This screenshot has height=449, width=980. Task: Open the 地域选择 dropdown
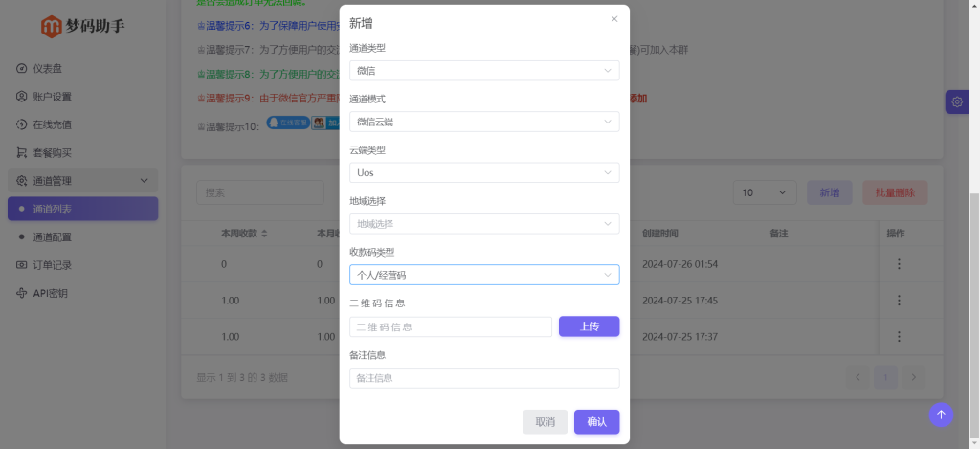[x=484, y=224]
